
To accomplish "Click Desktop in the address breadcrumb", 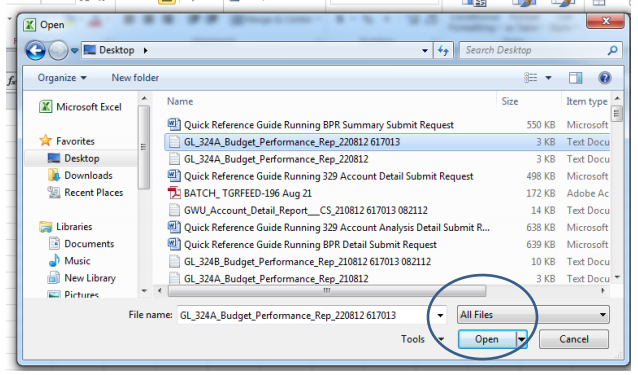I will [x=117, y=50].
